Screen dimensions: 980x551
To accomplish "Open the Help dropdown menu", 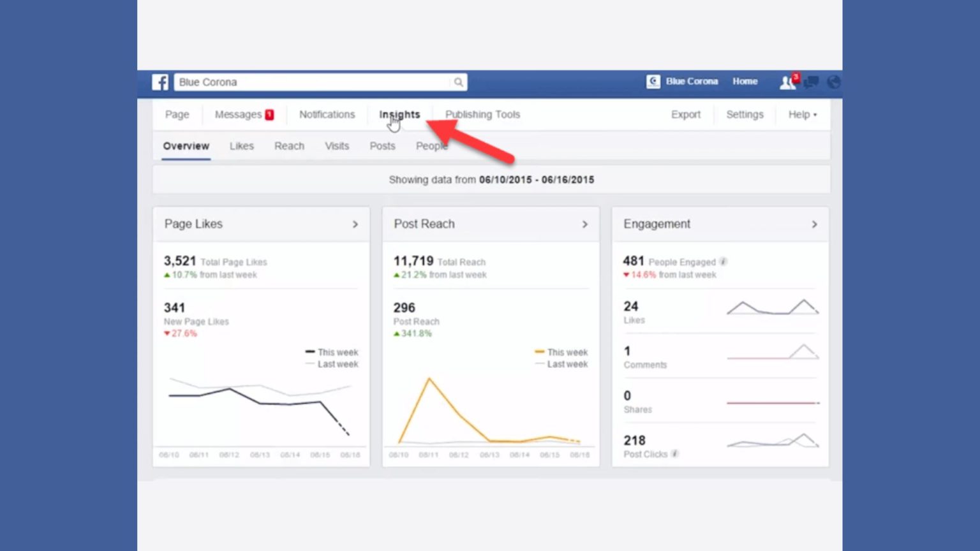I will [801, 114].
